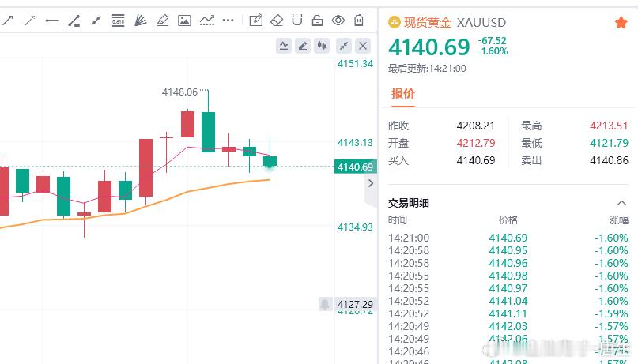The width and height of the screenshot is (638, 364).
Task: Select trade row priced 4141.04
Action: [x=508, y=301]
